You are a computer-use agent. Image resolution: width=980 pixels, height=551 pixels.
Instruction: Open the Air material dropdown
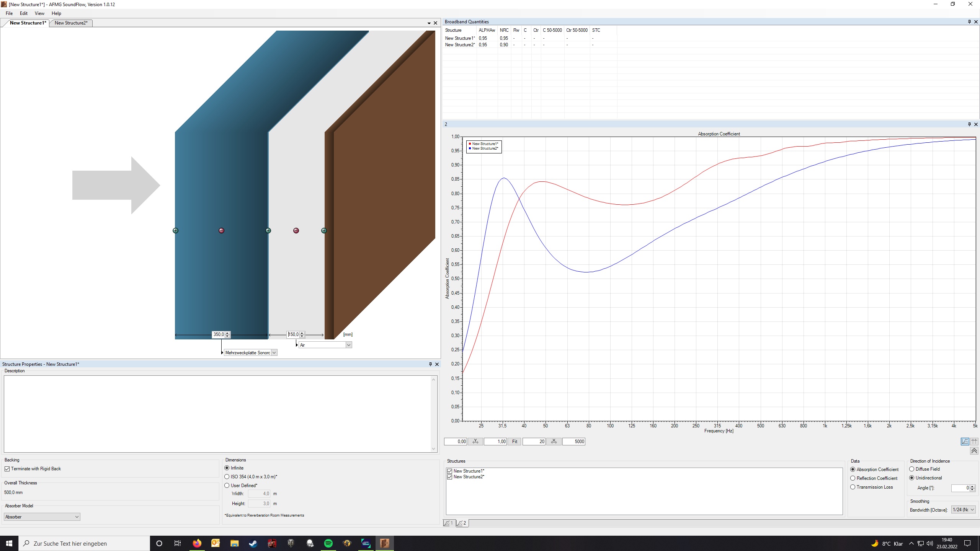[348, 345]
